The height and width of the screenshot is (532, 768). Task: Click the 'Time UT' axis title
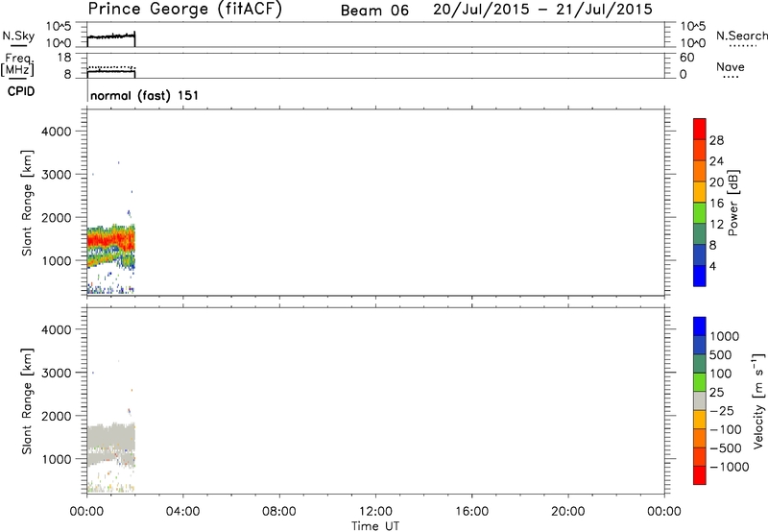[375, 526]
